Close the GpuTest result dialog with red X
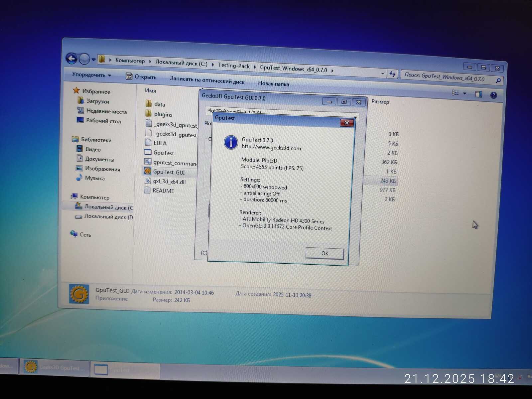 click(346, 123)
